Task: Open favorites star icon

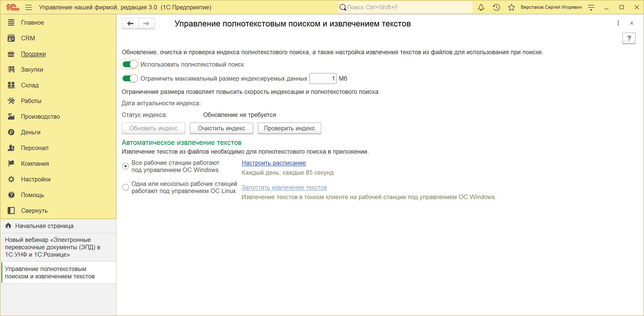Action: 512,7
